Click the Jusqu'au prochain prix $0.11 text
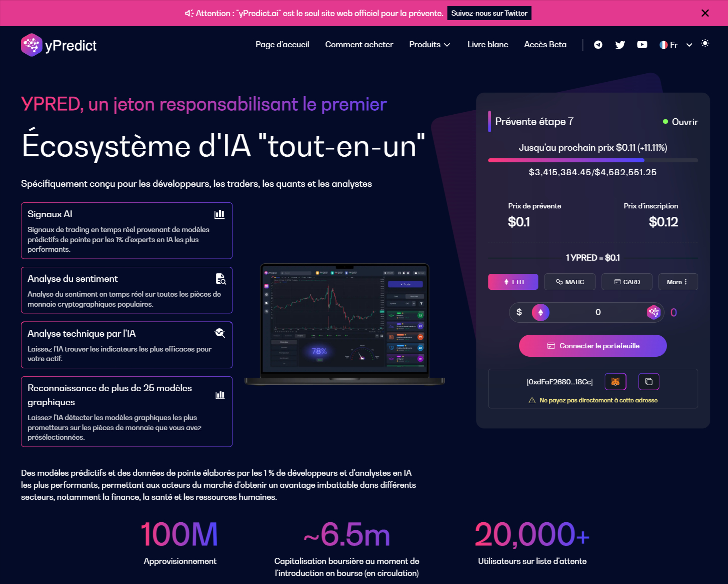 (593, 148)
